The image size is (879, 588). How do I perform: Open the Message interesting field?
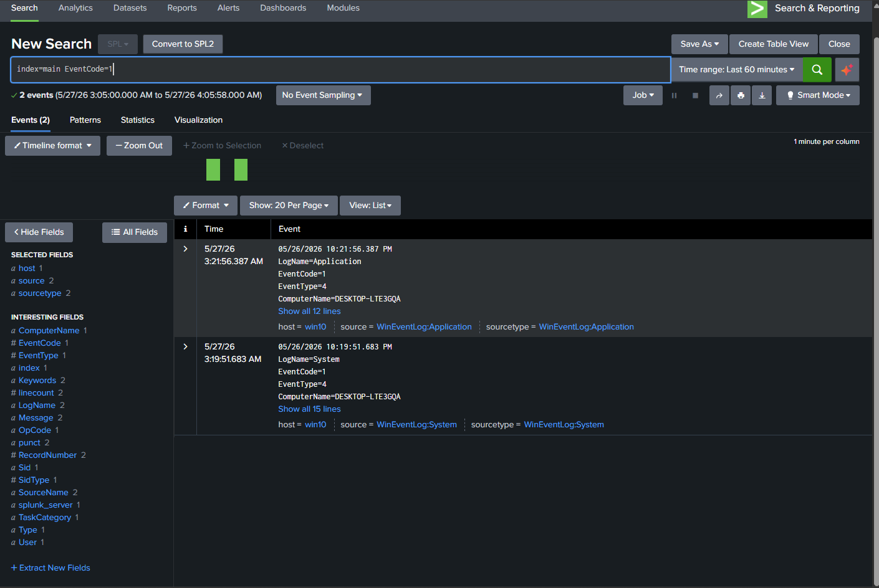click(36, 418)
